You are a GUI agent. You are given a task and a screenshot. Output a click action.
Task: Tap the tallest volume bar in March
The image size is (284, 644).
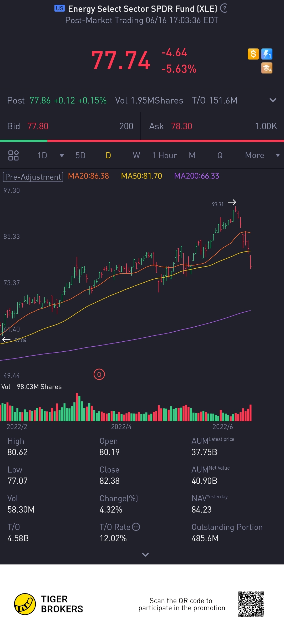(x=77, y=407)
